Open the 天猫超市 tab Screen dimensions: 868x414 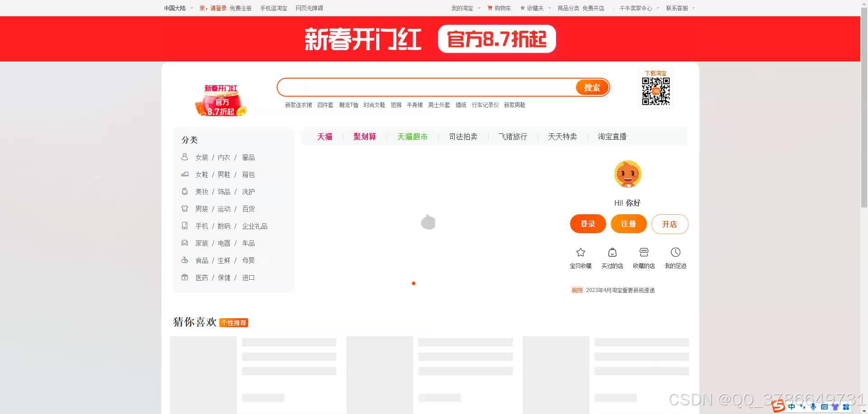coord(412,136)
